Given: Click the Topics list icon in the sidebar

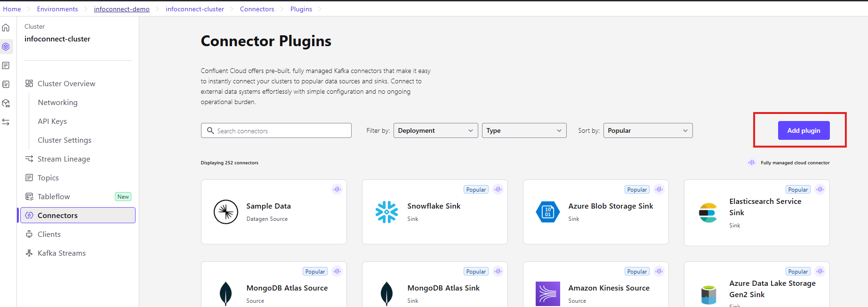Looking at the screenshot, I should [29, 178].
